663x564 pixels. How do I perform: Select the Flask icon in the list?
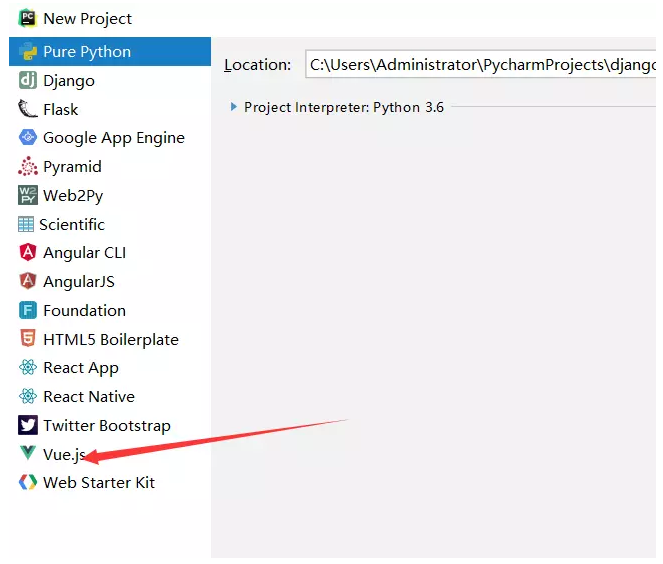pos(28,109)
